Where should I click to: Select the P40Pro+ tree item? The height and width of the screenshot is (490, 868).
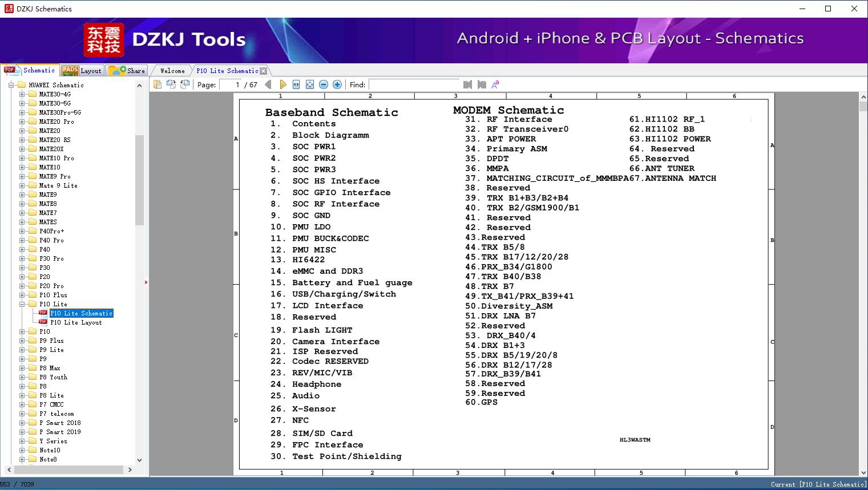pos(52,231)
